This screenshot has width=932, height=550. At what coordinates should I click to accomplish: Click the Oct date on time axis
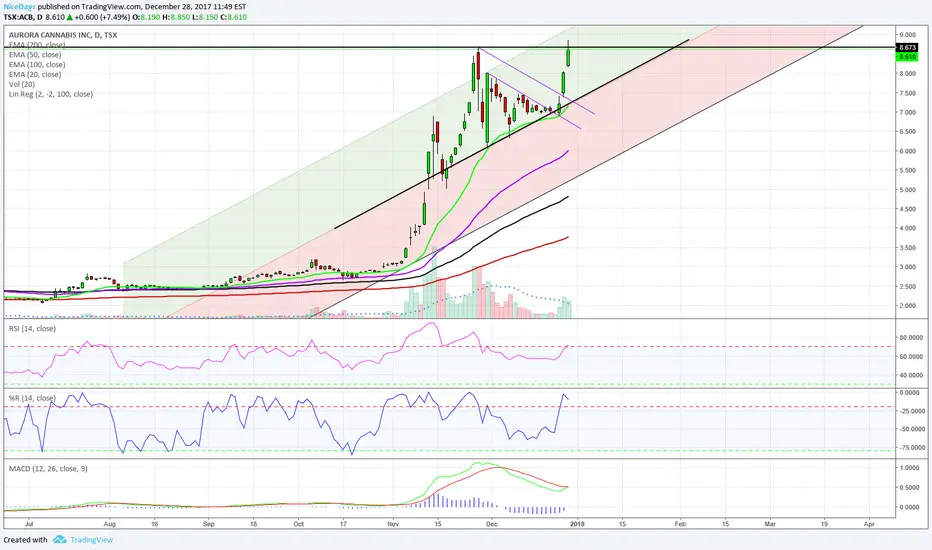pos(298,524)
